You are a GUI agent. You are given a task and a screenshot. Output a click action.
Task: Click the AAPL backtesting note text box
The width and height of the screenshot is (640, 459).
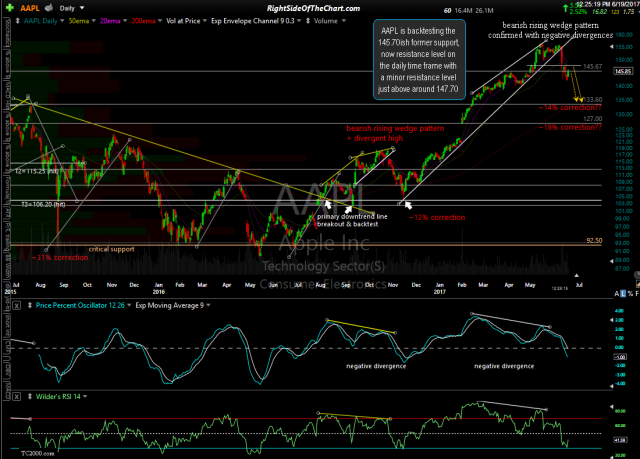tap(419, 60)
